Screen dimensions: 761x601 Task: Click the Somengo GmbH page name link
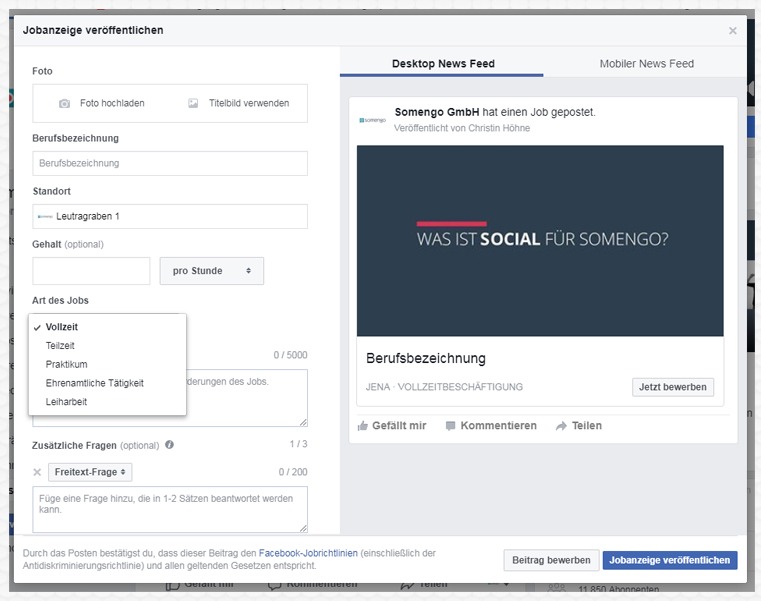point(437,112)
